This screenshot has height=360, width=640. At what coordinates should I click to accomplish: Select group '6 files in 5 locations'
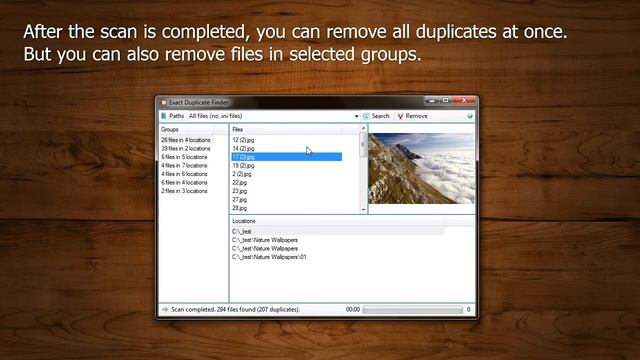pos(184,157)
